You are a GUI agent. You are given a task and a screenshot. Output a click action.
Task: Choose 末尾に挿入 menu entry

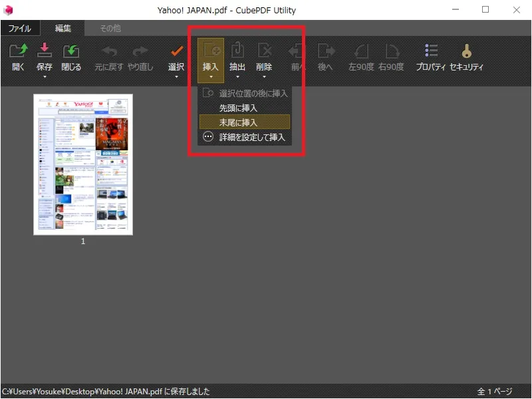pos(245,122)
